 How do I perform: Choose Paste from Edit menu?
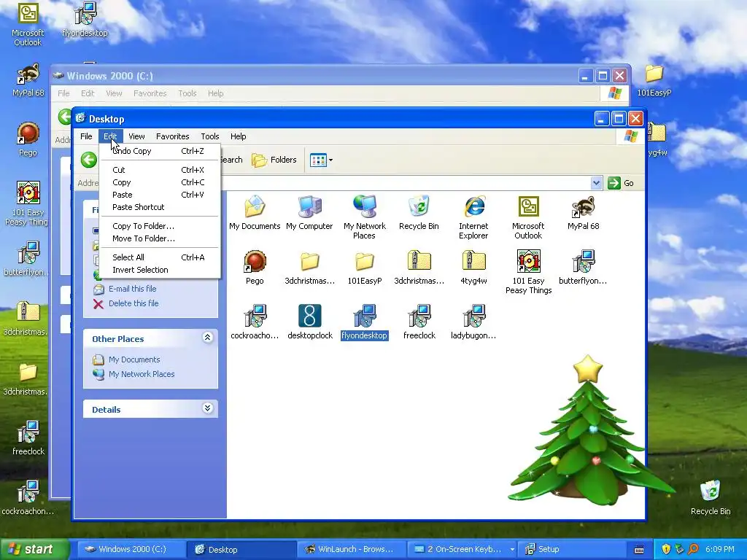pyautogui.click(x=160, y=195)
